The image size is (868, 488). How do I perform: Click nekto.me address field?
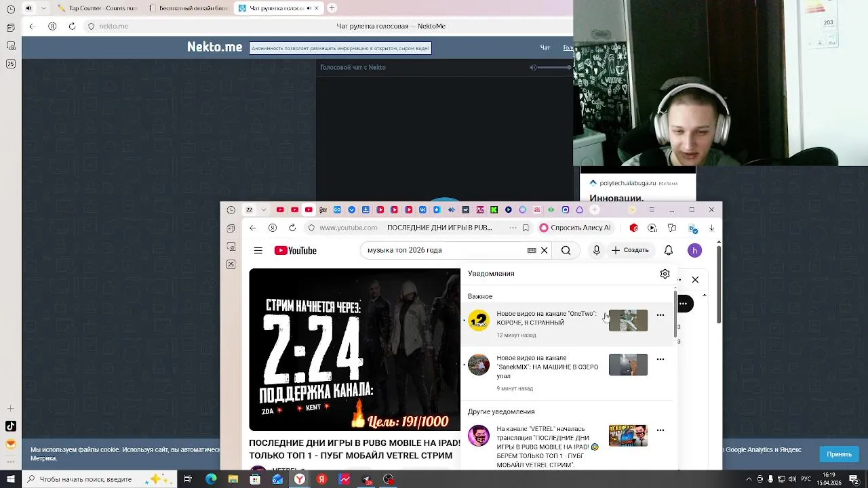point(113,26)
